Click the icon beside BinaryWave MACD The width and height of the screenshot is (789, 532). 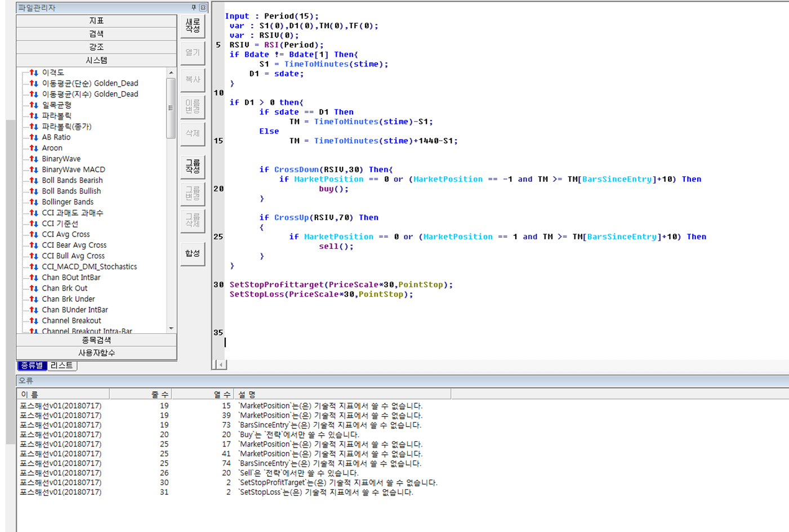tap(34, 169)
